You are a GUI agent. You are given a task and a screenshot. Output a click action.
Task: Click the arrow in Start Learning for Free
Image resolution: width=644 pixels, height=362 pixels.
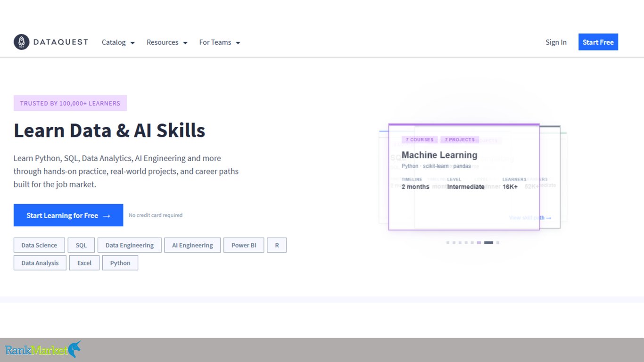click(x=107, y=216)
